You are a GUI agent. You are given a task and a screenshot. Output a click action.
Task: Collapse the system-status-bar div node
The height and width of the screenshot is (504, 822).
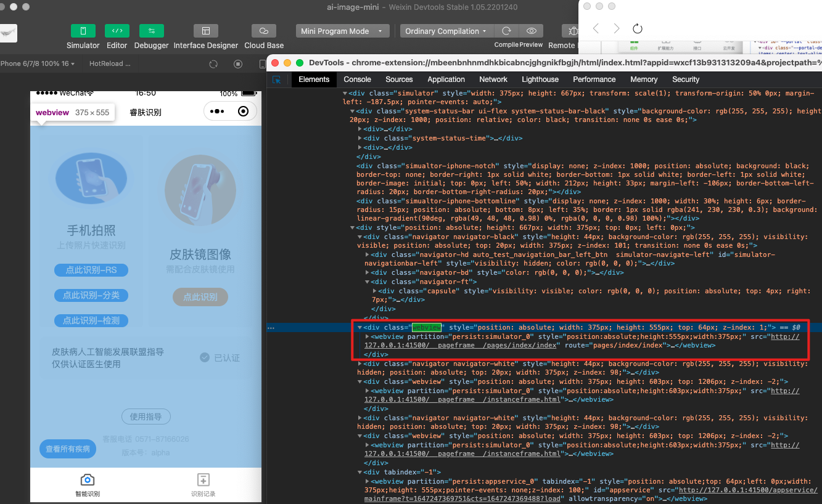click(353, 112)
